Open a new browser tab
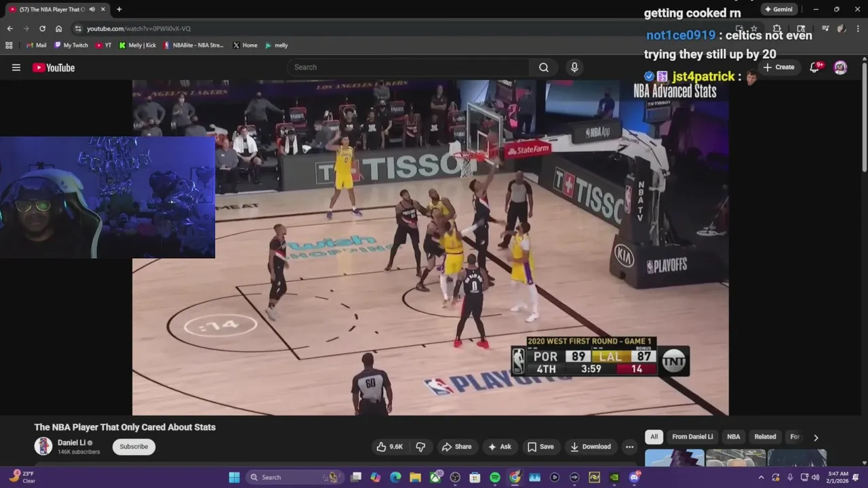This screenshot has width=868, height=488. [x=119, y=9]
